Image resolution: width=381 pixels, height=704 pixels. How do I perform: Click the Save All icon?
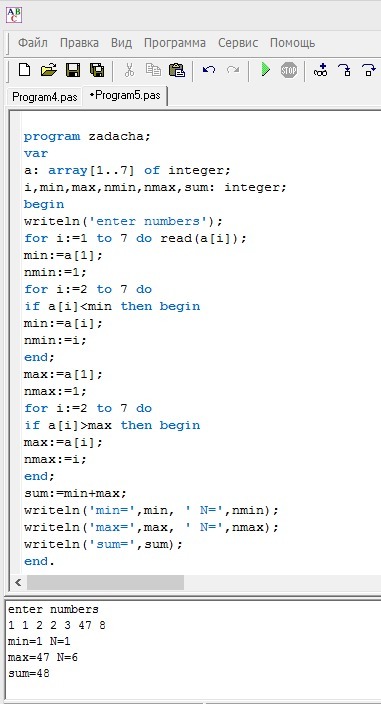[97, 70]
